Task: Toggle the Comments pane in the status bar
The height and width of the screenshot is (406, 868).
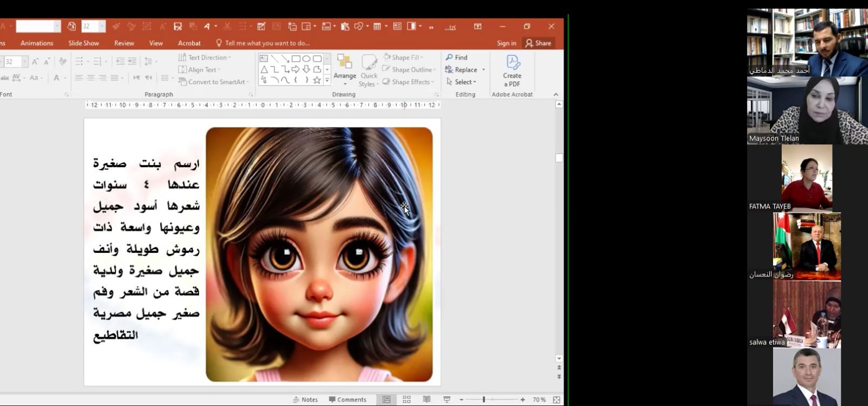Action: [x=347, y=399]
